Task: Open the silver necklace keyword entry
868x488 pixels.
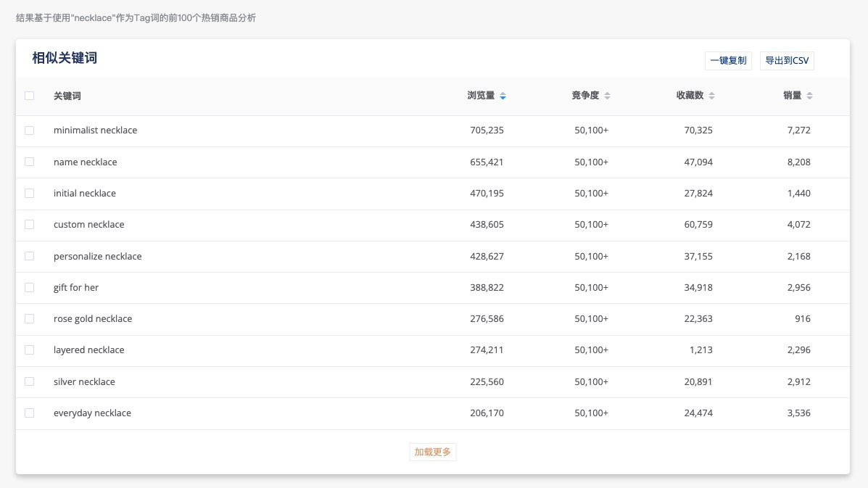Action: click(x=84, y=381)
